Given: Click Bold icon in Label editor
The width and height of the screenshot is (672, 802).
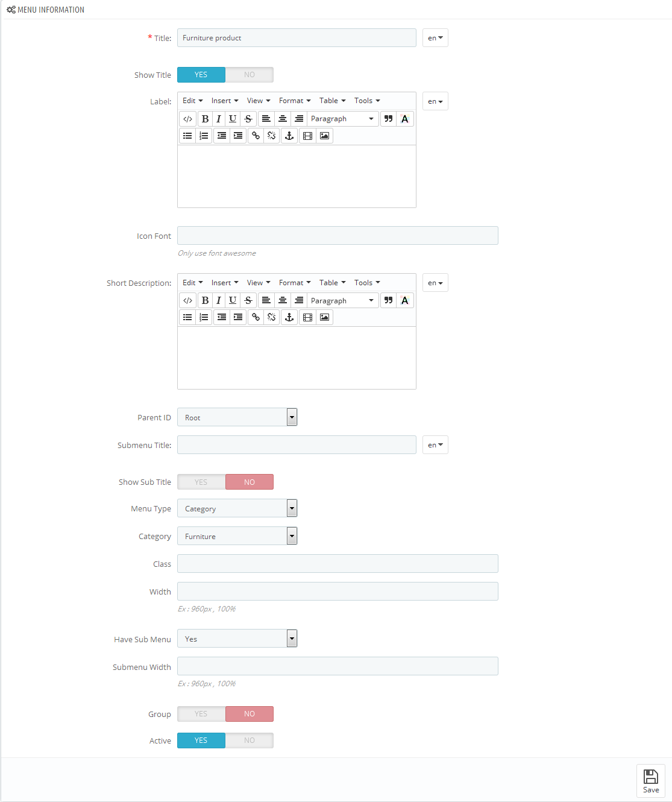Looking at the screenshot, I should click(x=205, y=119).
